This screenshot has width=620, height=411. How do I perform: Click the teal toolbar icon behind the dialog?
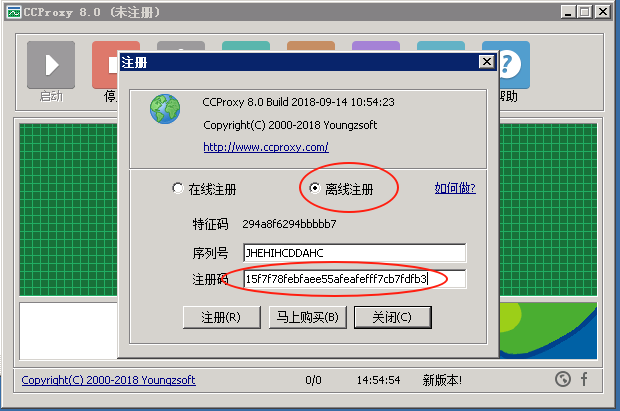tap(246, 46)
